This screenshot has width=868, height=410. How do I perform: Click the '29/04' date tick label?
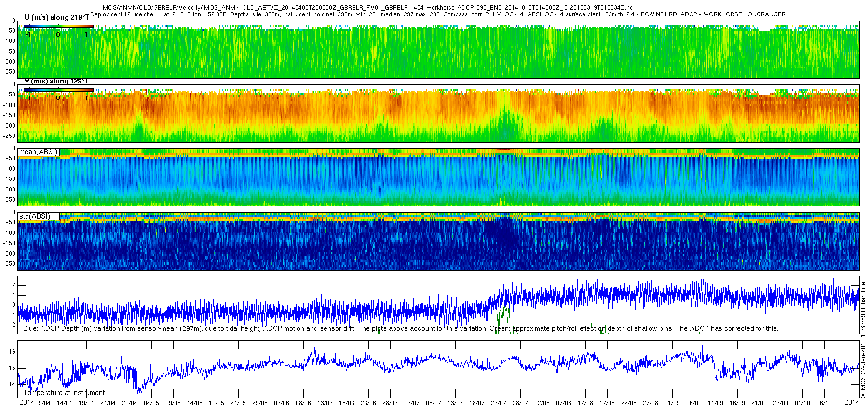(x=130, y=403)
